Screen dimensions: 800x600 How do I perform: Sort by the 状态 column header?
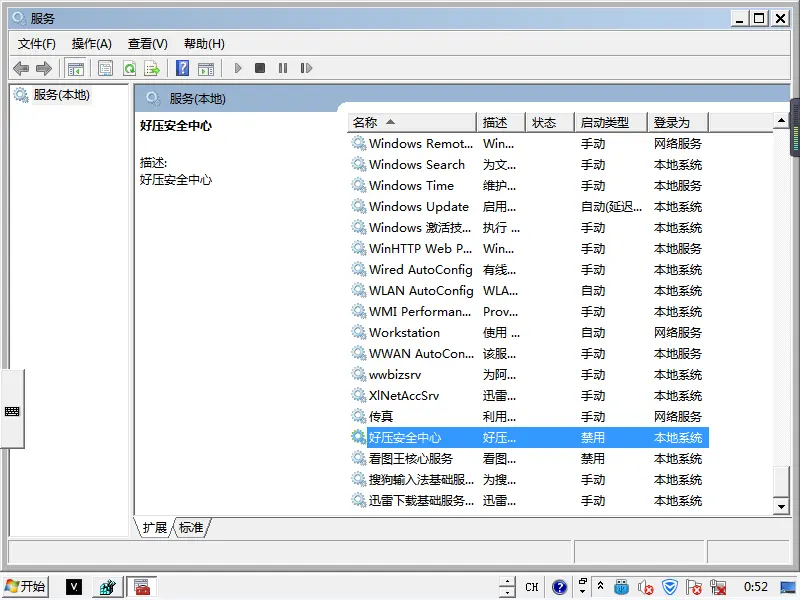pyautogui.click(x=549, y=122)
